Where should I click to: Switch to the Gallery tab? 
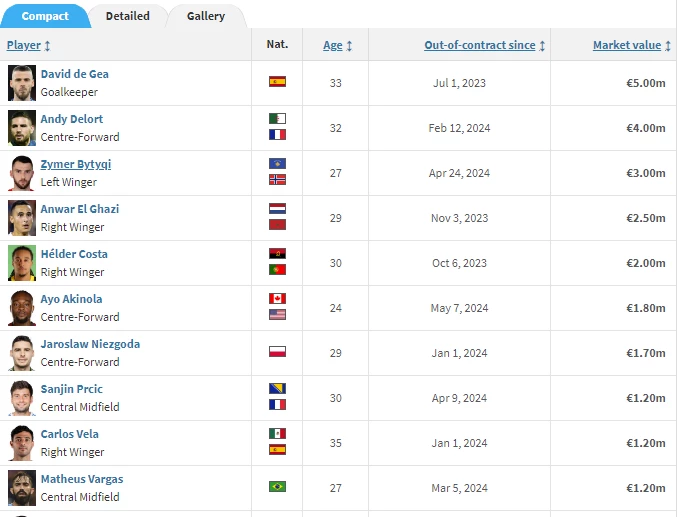(206, 16)
